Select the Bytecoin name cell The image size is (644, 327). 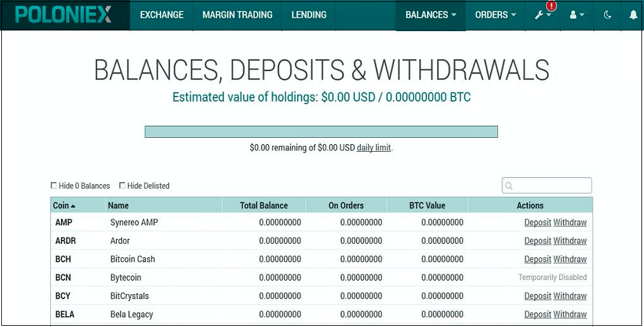126,277
